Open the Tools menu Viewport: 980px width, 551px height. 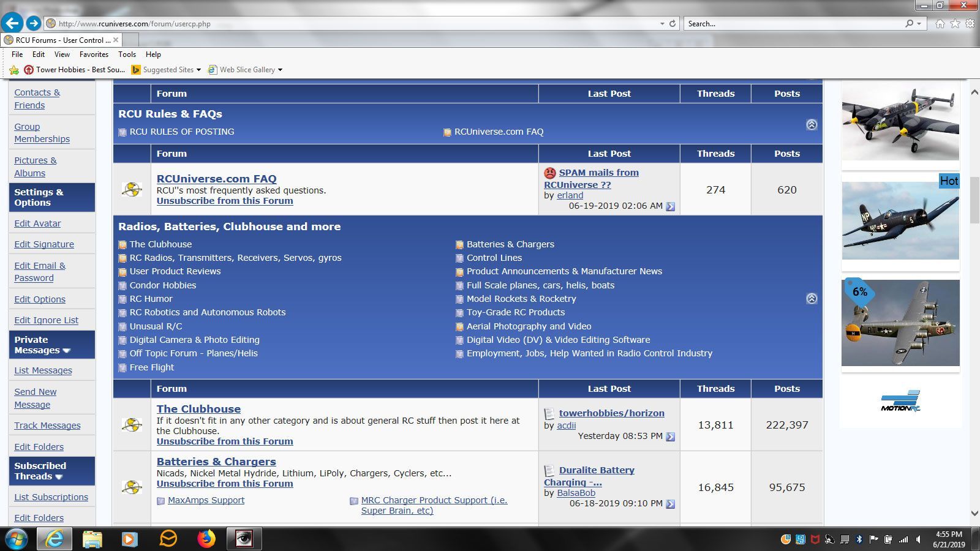[x=127, y=54]
